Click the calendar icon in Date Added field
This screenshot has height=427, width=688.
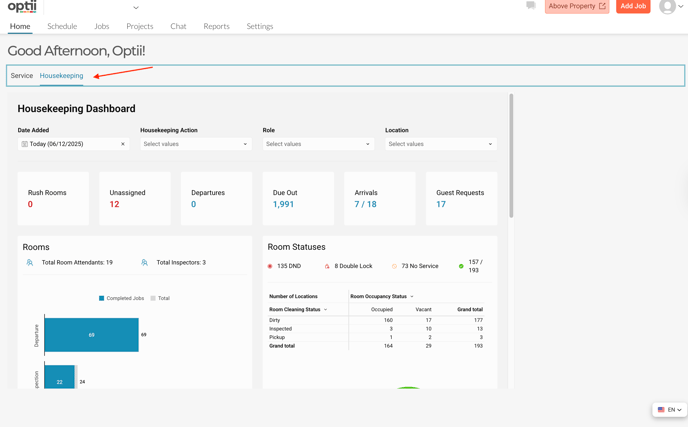(25, 144)
